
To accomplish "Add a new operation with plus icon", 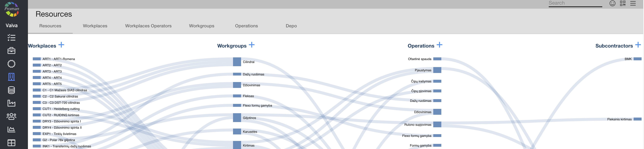I will pos(440,45).
